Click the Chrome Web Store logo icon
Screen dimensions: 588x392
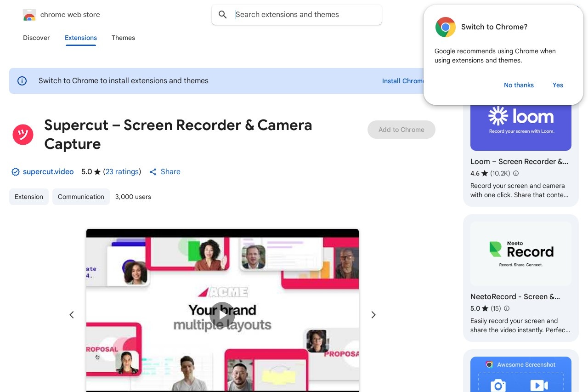(x=29, y=15)
